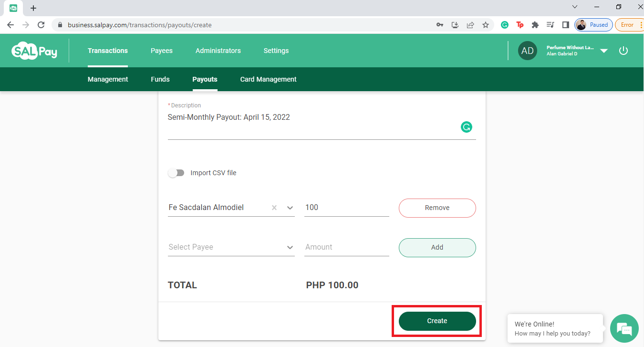Image resolution: width=644 pixels, height=347 pixels.
Task: Click the Grammarly icon in description field
Action: (466, 127)
